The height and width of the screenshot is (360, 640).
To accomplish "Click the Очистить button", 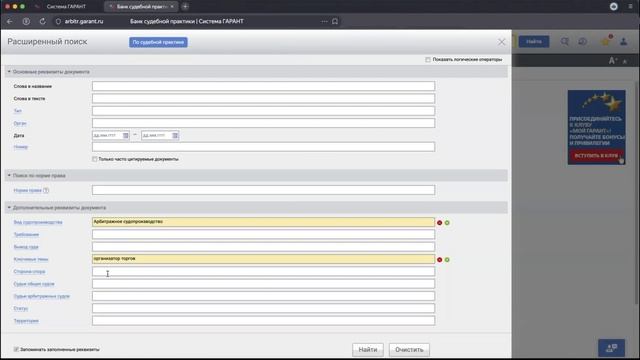I will point(409,349).
